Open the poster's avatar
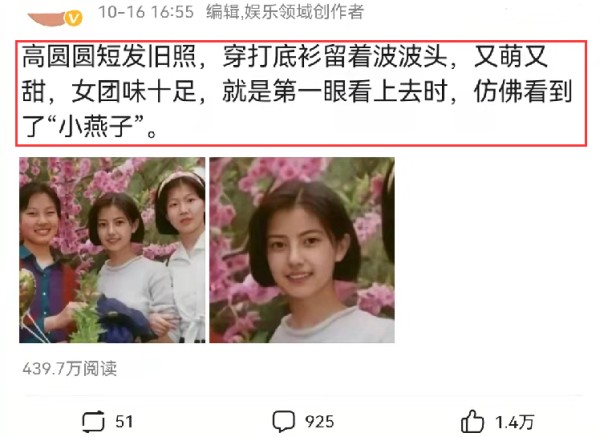This screenshot has height=437, width=600. (47, 18)
